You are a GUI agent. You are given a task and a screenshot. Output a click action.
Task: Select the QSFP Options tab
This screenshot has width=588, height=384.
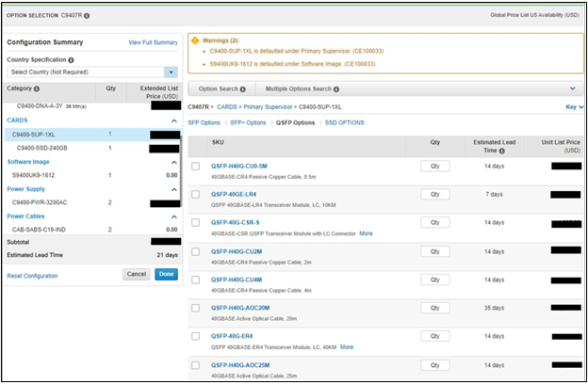tap(295, 123)
